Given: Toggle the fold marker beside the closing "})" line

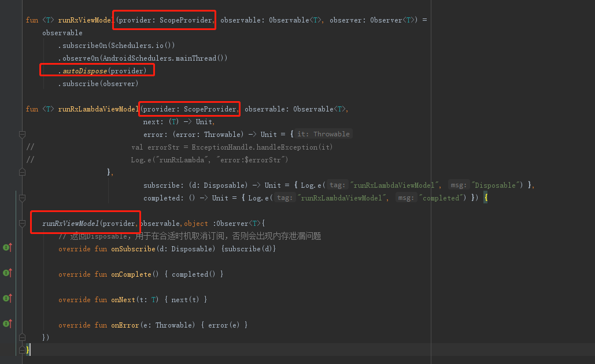Looking at the screenshot, I should (22, 337).
